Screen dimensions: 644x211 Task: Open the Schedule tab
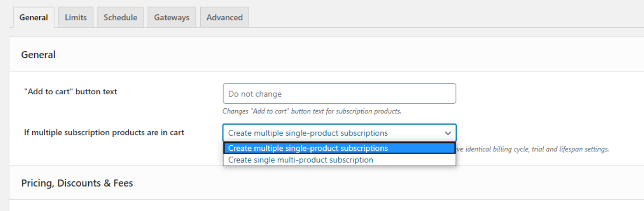pyautogui.click(x=120, y=17)
